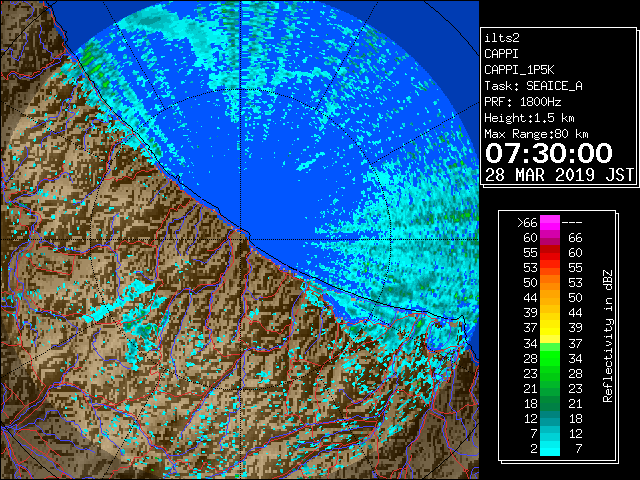Click the '---' legend label
The height and width of the screenshot is (480, 640).
(x=572, y=223)
